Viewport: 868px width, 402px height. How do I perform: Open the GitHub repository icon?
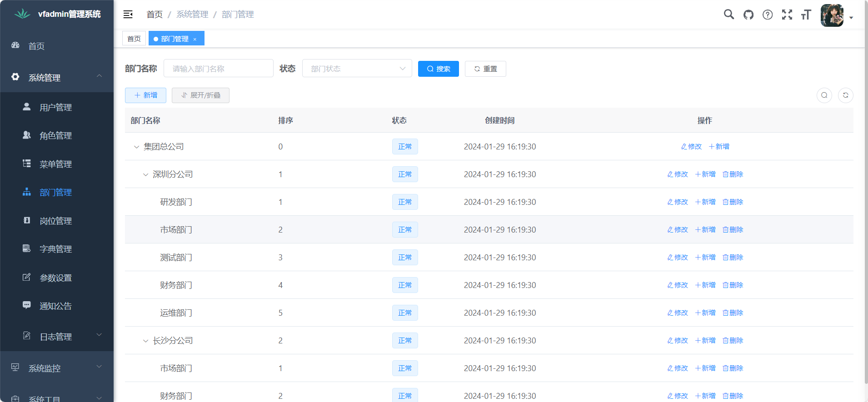pos(748,15)
